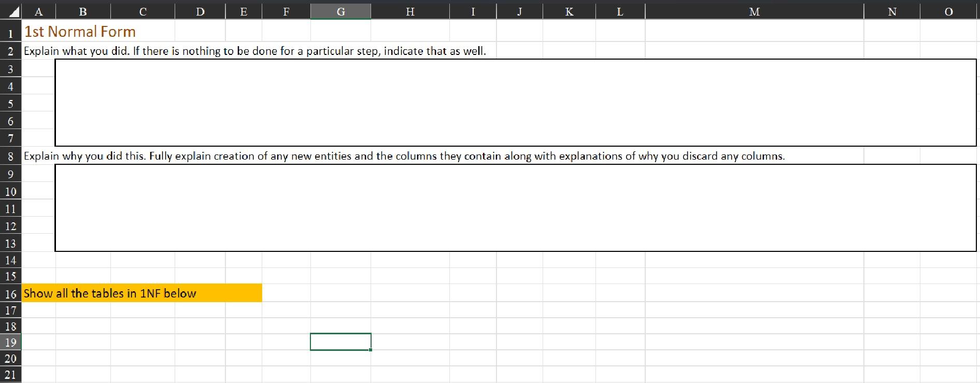Select row 2 header
Image resolution: width=980 pixels, height=383 pixels.
pyautogui.click(x=10, y=51)
